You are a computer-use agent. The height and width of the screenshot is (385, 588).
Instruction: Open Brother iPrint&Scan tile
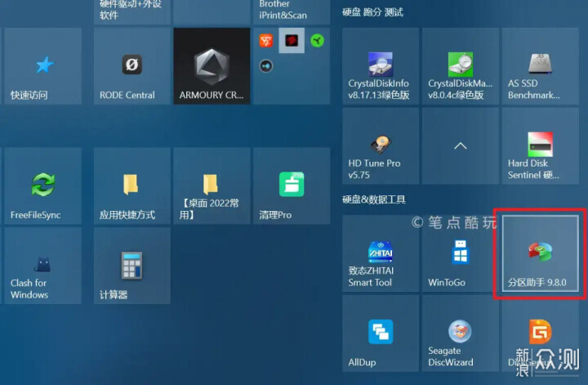tap(292, 12)
